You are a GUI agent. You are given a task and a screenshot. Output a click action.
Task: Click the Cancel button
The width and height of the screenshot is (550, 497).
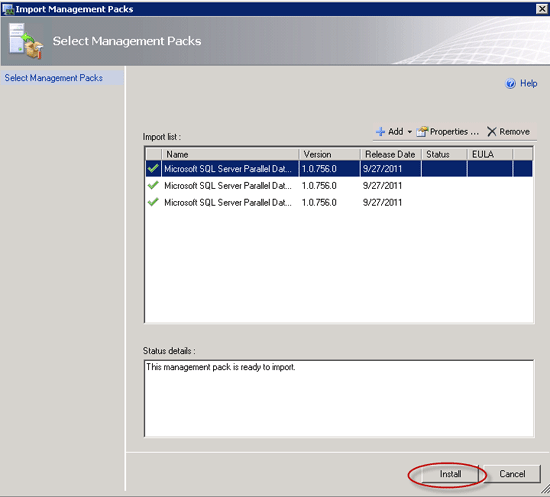click(x=512, y=474)
